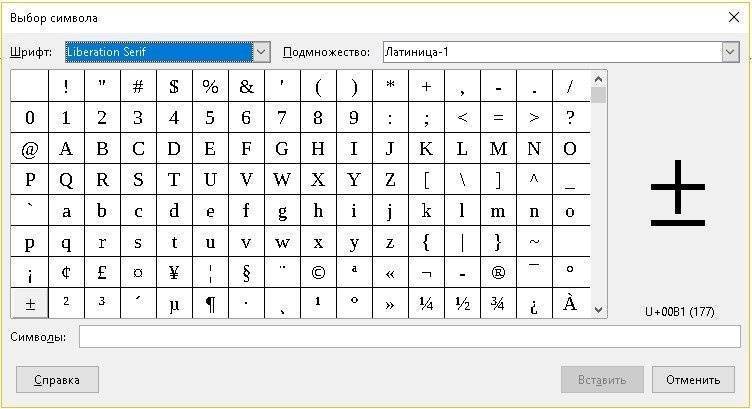Image resolution: width=752 pixels, height=409 pixels.
Task: Select the one-half ½ fraction
Action: click(x=462, y=304)
